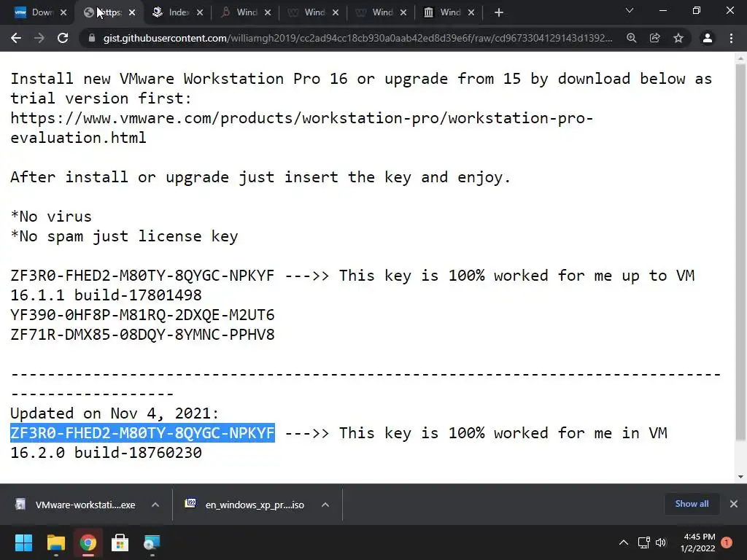Close the active https tab
The image size is (747, 560).
click(132, 13)
